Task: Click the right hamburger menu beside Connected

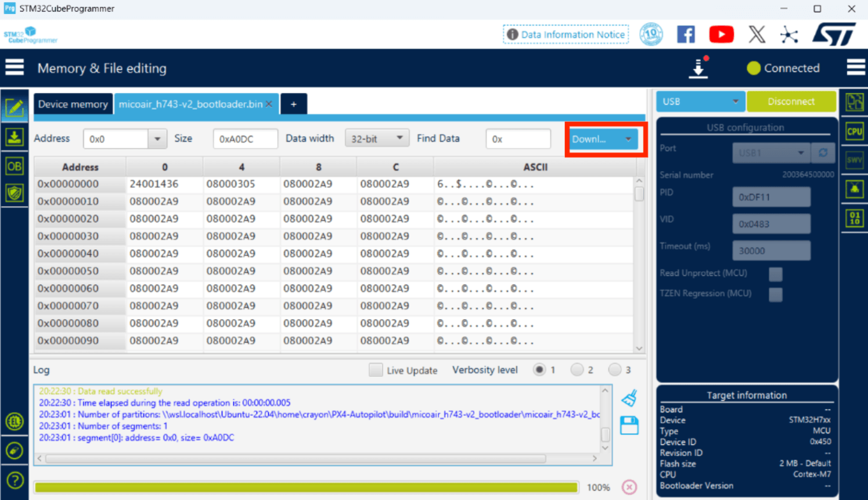Action: pos(855,67)
